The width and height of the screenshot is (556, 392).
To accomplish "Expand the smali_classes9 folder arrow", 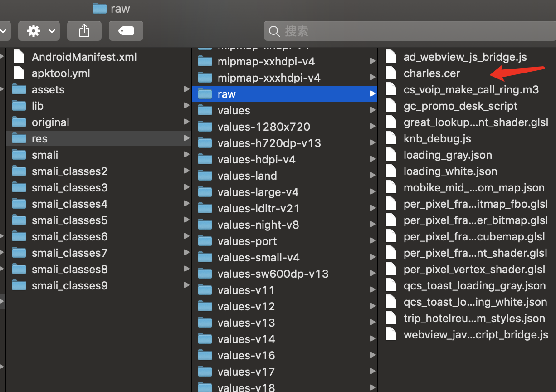I will pos(186,285).
